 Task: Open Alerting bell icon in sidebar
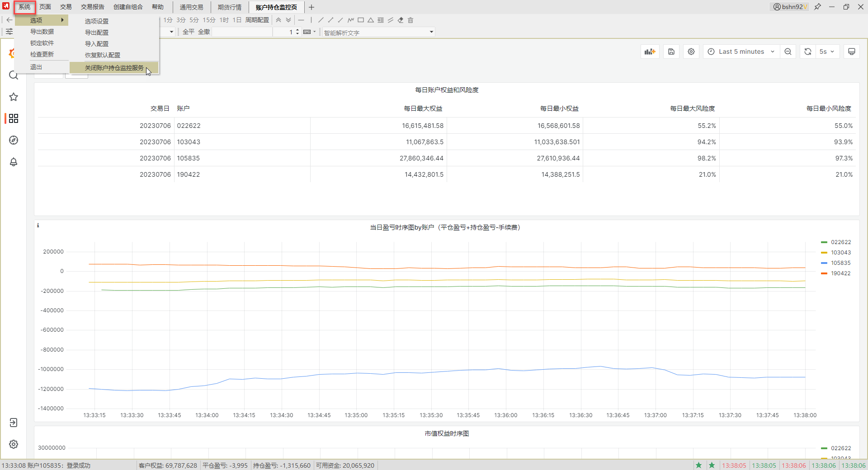[x=14, y=162]
